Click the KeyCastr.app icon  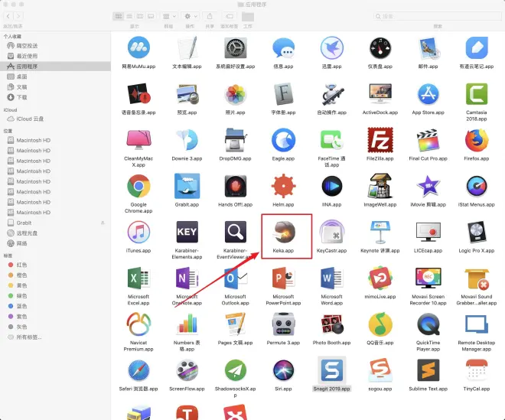click(x=332, y=232)
